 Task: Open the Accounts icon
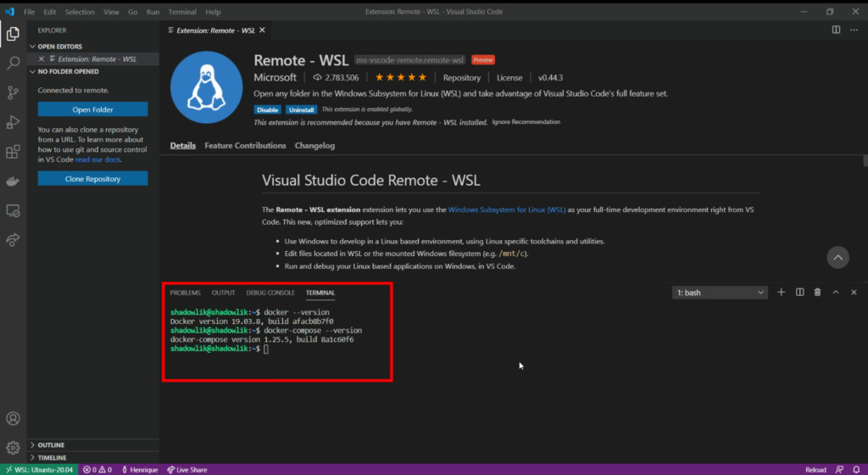click(13, 418)
